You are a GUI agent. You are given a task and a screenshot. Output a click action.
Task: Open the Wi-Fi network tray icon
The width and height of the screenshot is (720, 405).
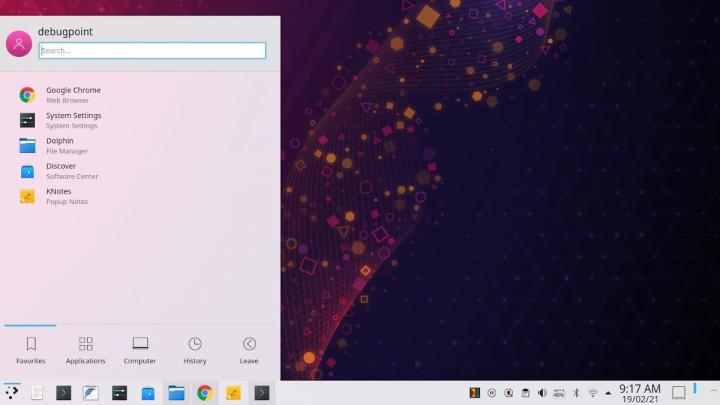tap(592, 393)
